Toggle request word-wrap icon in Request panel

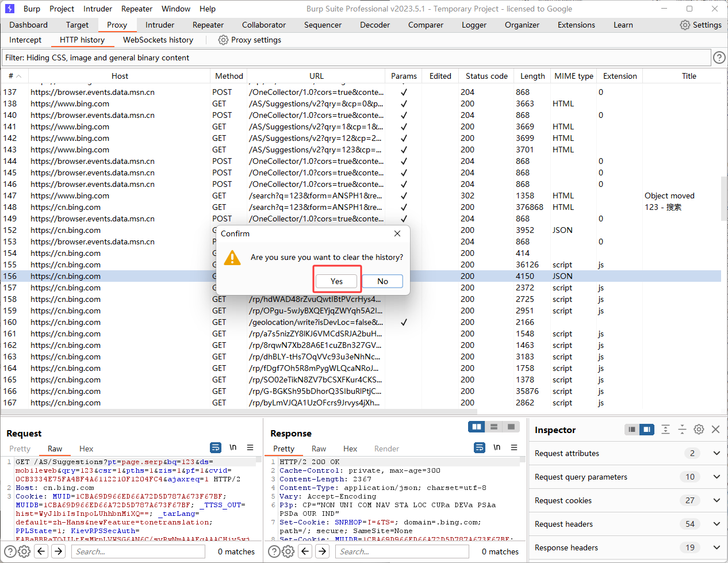tap(216, 447)
